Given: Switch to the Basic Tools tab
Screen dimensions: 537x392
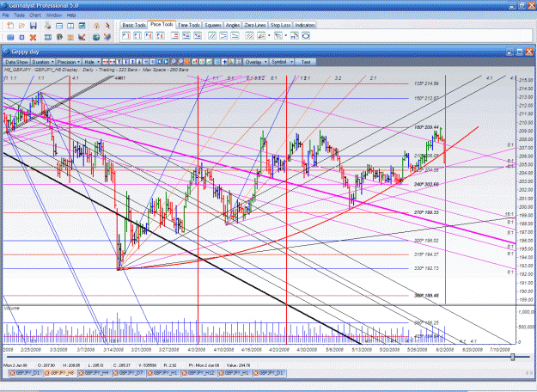Looking at the screenshot, I should [134, 25].
